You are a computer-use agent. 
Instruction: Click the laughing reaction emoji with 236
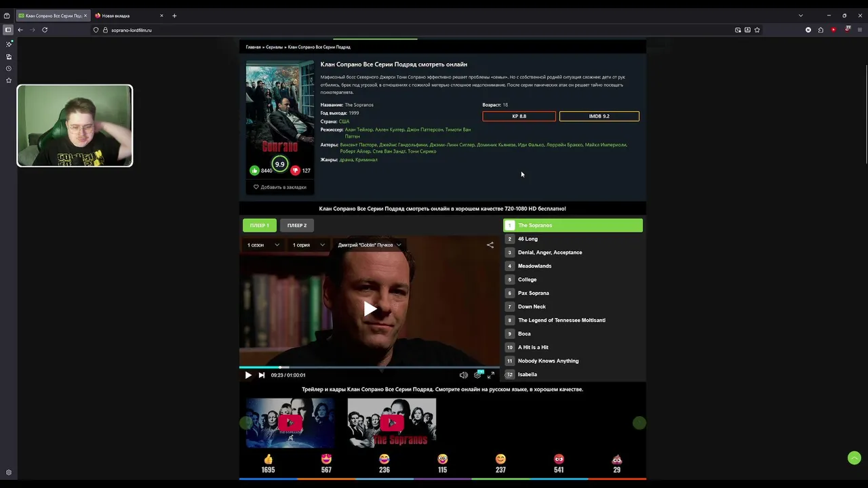384,459
